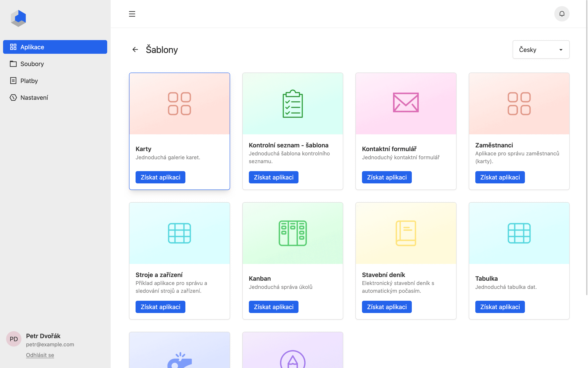Image resolution: width=588 pixels, height=368 pixels.
Task: Open the notifications bell
Action: click(x=562, y=14)
